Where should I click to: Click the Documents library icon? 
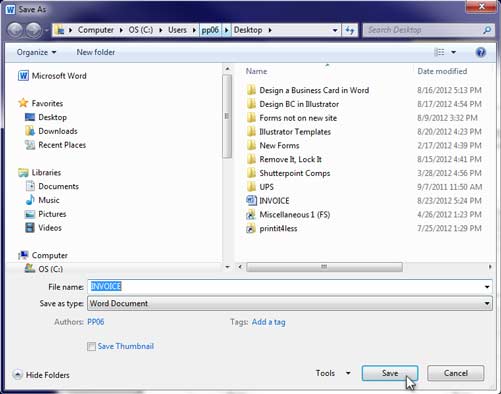coord(30,186)
